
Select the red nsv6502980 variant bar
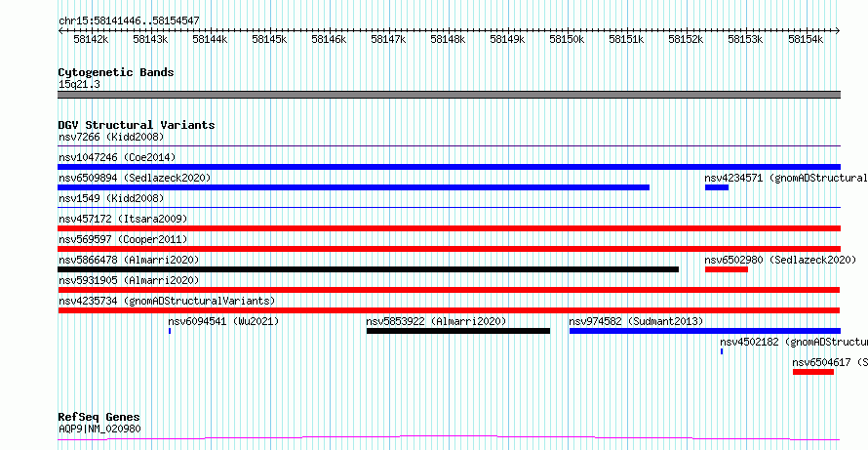(x=727, y=269)
